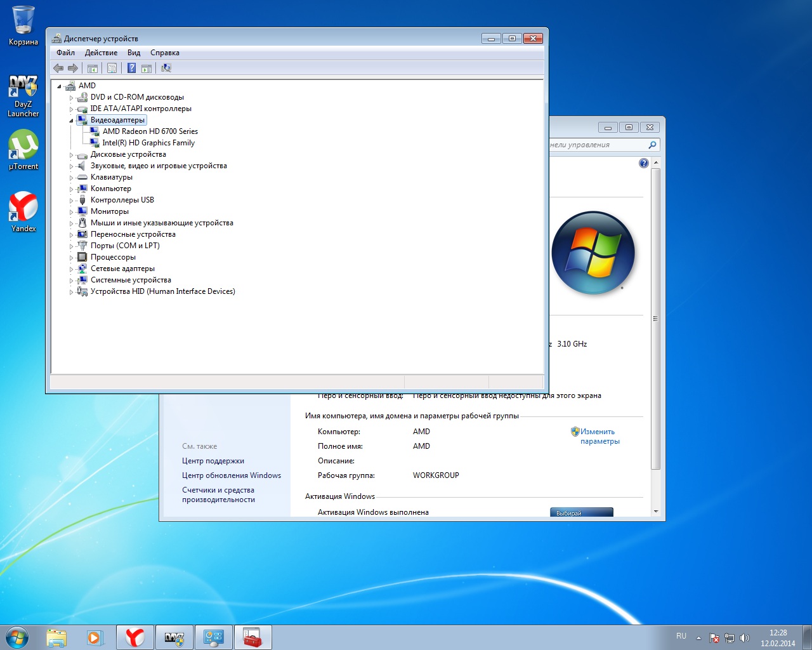Screen dimensions: 812x650
Task: Click the Control Panel taskbar button
Action: point(213,637)
